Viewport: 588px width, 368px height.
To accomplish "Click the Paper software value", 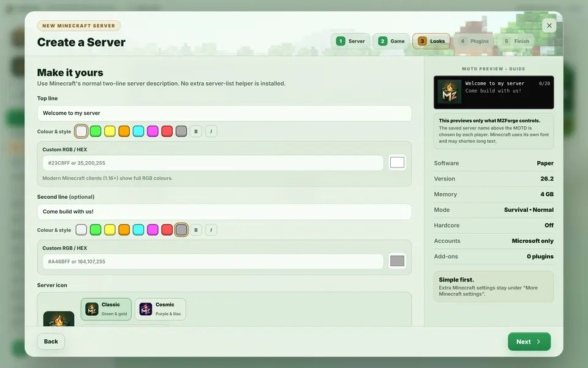I will [545, 163].
